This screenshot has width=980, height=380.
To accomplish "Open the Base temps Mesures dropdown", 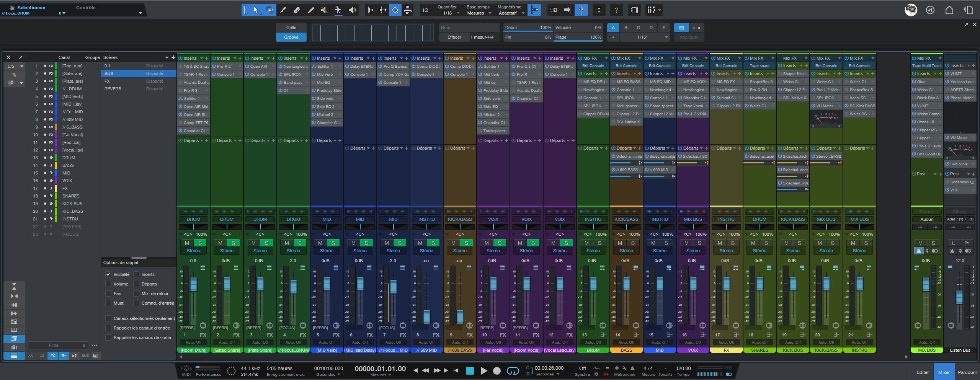I will (x=479, y=13).
